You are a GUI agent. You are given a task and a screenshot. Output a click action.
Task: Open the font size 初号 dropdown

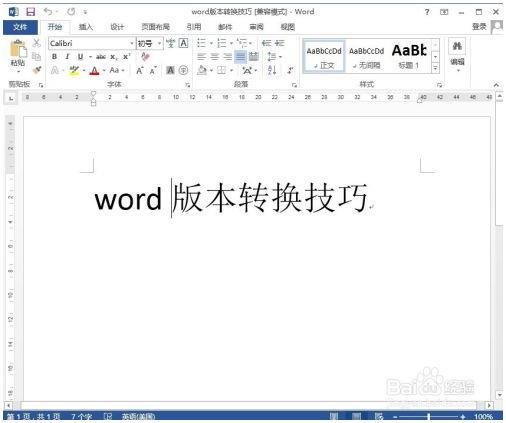tap(160, 43)
